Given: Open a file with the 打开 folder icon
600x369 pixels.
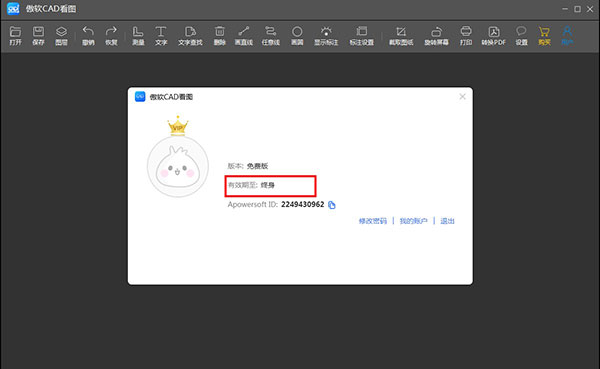Looking at the screenshot, I should tap(15, 36).
